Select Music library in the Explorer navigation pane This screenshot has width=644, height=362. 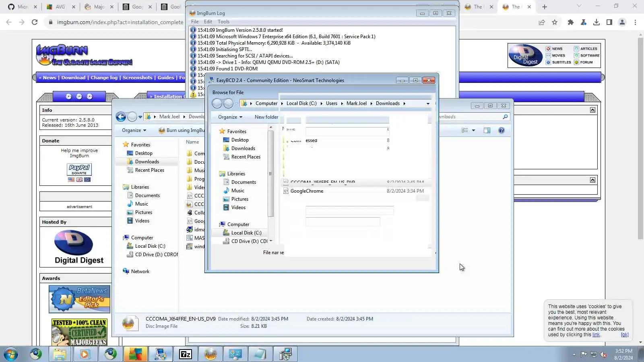141,204
